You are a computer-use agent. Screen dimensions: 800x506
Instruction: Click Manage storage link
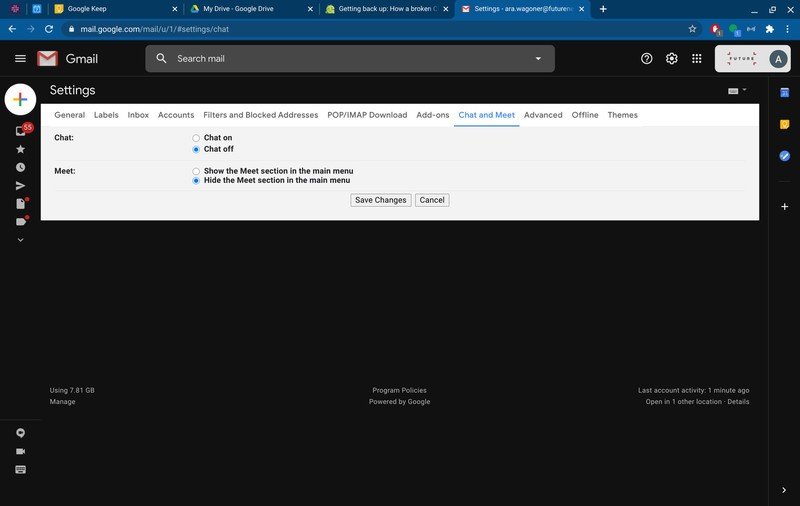tap(62, 401)
